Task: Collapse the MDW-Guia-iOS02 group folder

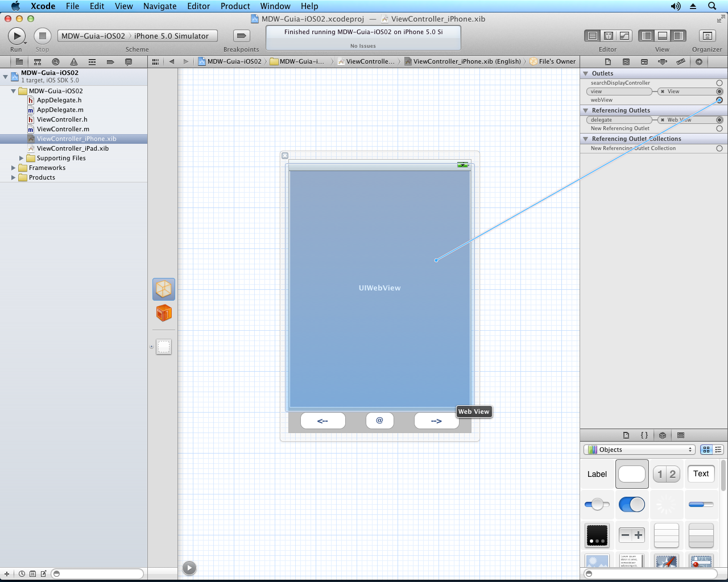Action: coord(13,91)
